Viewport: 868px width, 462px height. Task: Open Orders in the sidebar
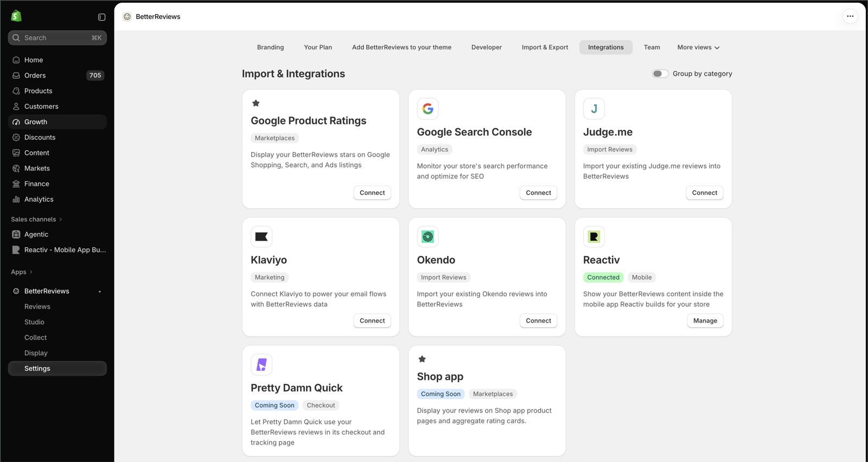coord(58,75)
